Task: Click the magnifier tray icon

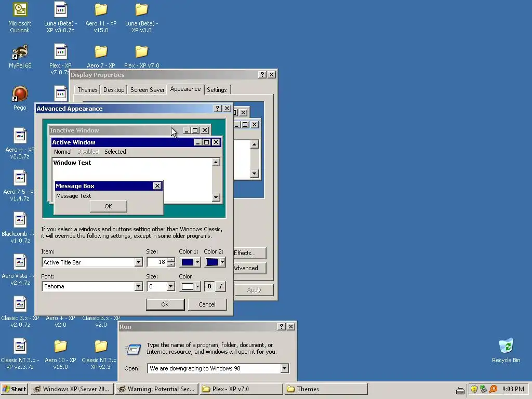Action: (x=494, y=389)
